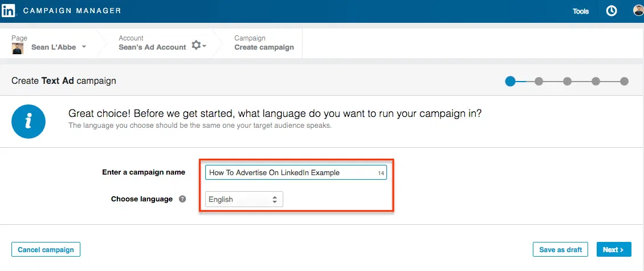Click the third progress step dot
644x271 pixels.
[x=567, y=82]
